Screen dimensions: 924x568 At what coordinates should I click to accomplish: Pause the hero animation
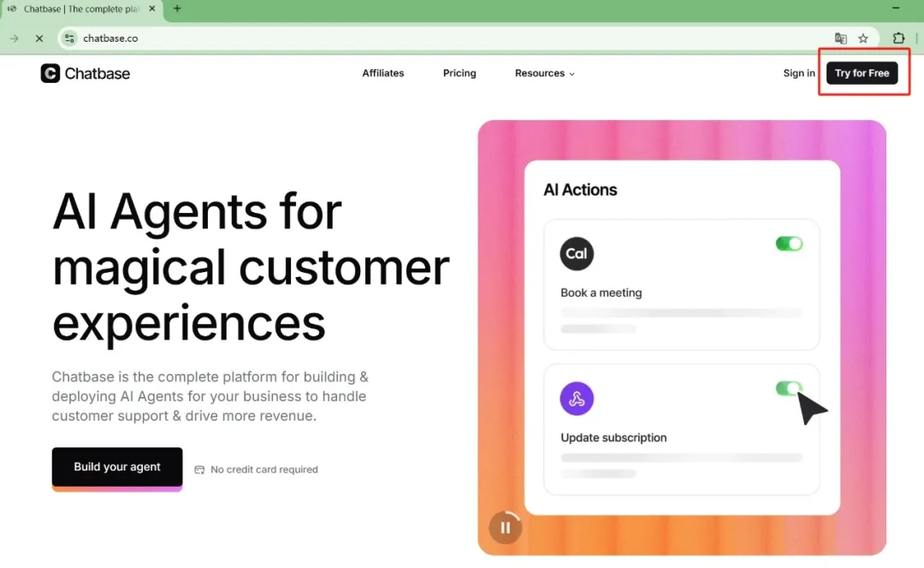click(506, 528)
